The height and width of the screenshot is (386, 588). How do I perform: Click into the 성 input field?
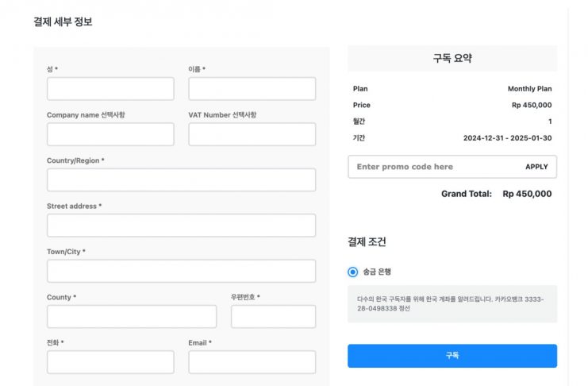pyautogui.click(x=110, y=89)
